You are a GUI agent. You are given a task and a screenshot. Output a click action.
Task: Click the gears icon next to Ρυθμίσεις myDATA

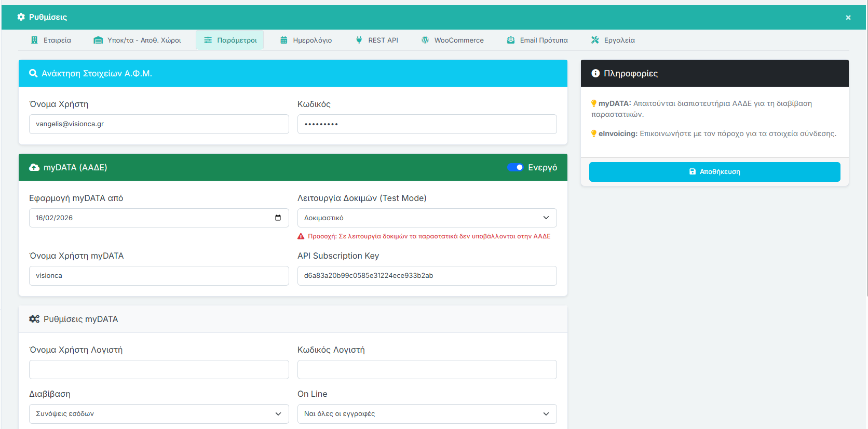pos(34,319)
